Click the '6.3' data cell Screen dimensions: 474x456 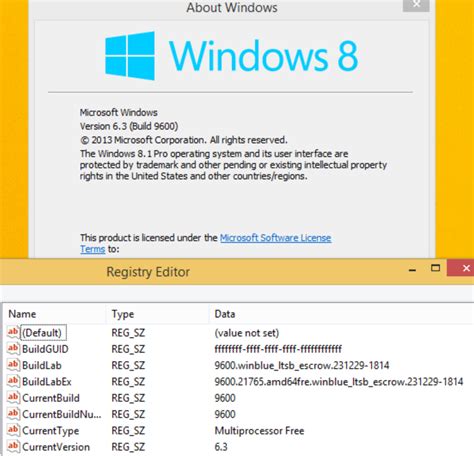point(221,447)
